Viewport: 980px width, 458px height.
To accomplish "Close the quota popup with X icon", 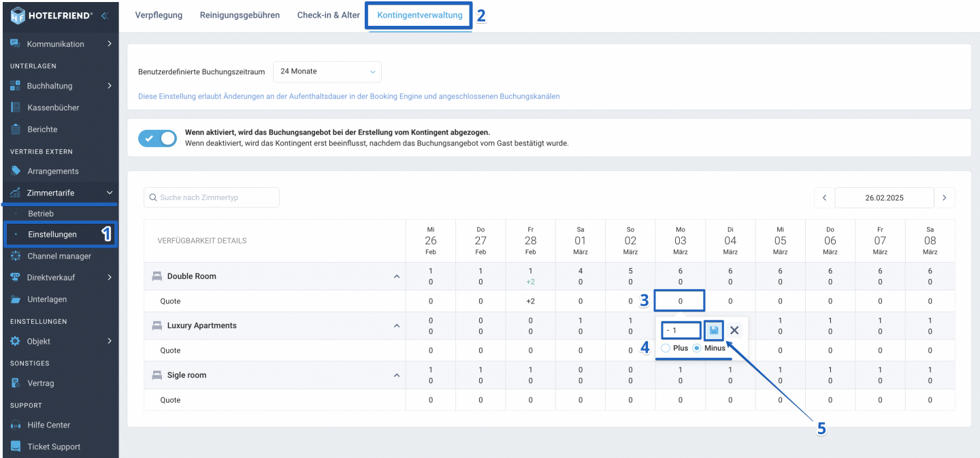I will click(x=734, y=330).
